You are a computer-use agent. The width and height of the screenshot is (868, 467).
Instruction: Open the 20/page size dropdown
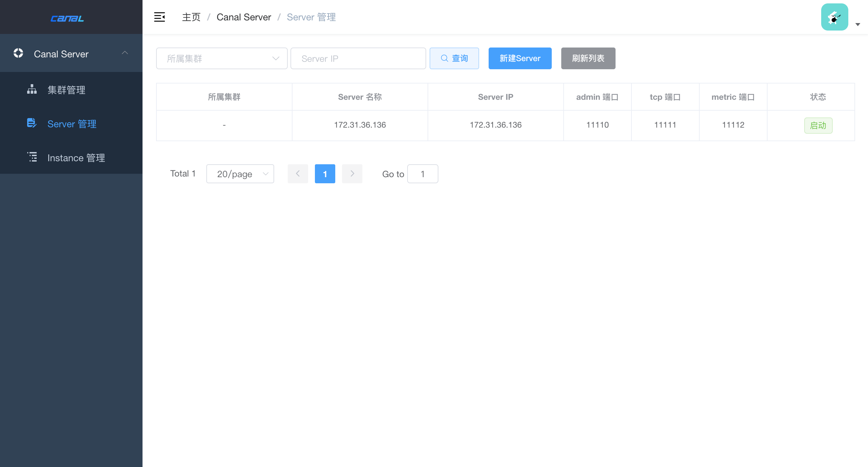240,174
